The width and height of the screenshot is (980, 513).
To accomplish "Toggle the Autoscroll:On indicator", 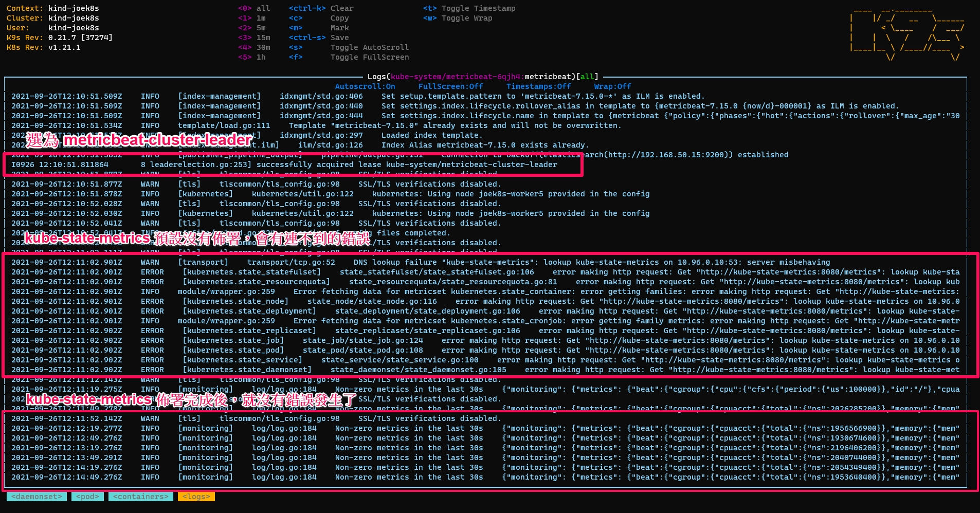I will (x=365, y=86).
